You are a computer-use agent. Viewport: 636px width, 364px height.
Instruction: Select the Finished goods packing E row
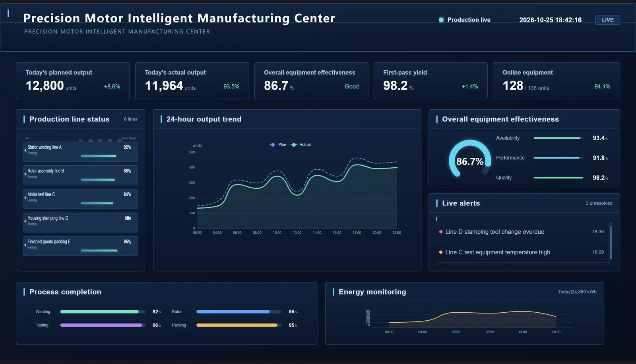(80, 246)
